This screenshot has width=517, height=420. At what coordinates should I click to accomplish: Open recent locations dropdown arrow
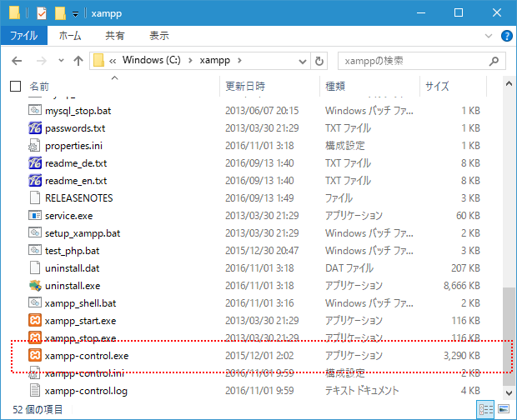(x=61, y=61)
